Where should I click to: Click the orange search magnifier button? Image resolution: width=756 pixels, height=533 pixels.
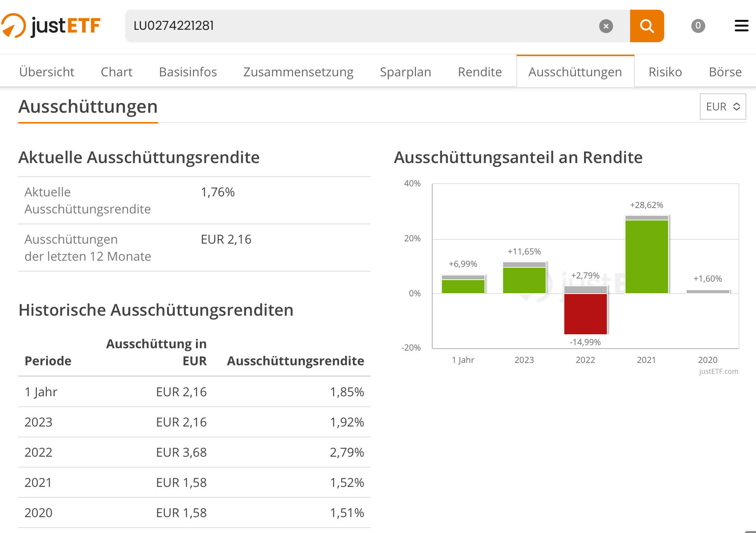647,26
